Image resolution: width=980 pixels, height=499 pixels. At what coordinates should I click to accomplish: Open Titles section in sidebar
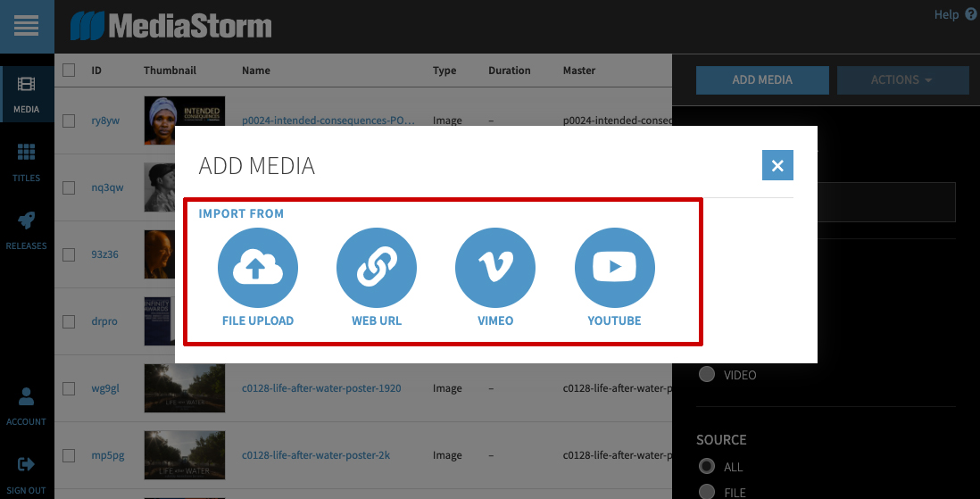tap(26, 162)
